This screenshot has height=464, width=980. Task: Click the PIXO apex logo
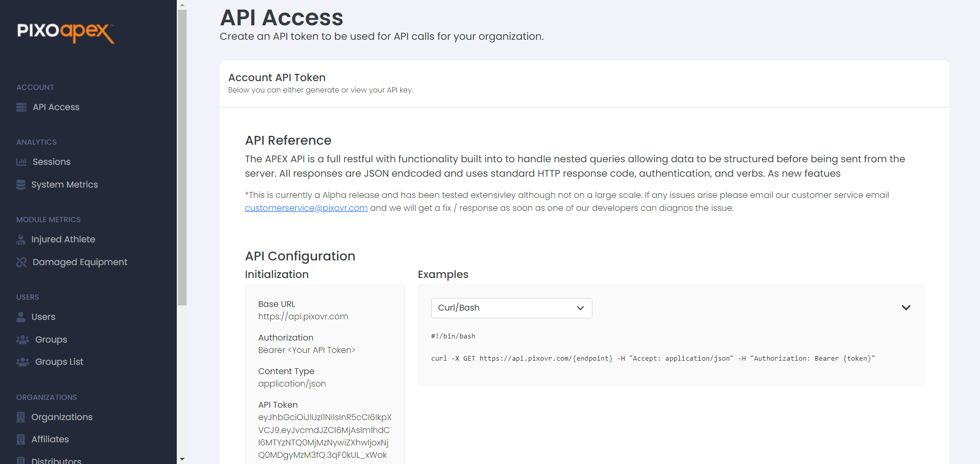click(66, 33)
